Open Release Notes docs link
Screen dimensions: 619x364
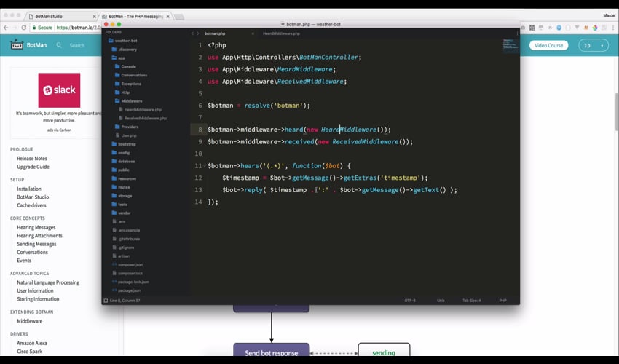[32, 158]
